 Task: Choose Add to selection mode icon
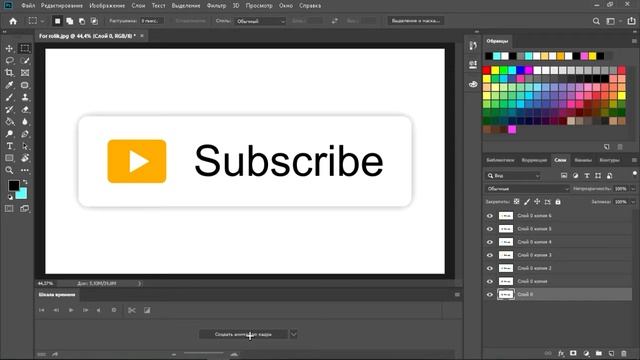tap(70, 21)
